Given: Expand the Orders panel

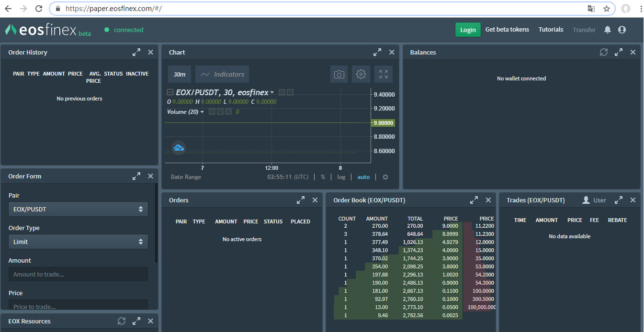Looking at the screenshot, I should (x=301, y=200).
